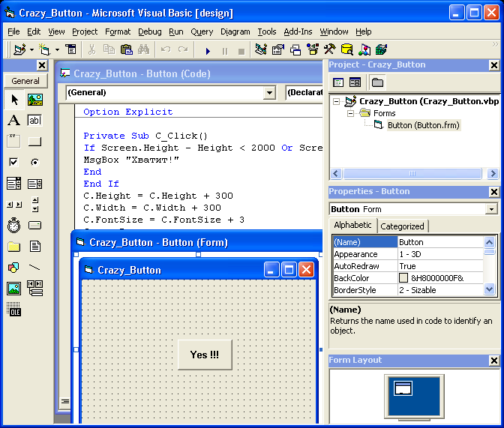This screenshot has height=428, width=504.
Task: Select the DriveListBox control tool
Action: (x=34, y=226)
